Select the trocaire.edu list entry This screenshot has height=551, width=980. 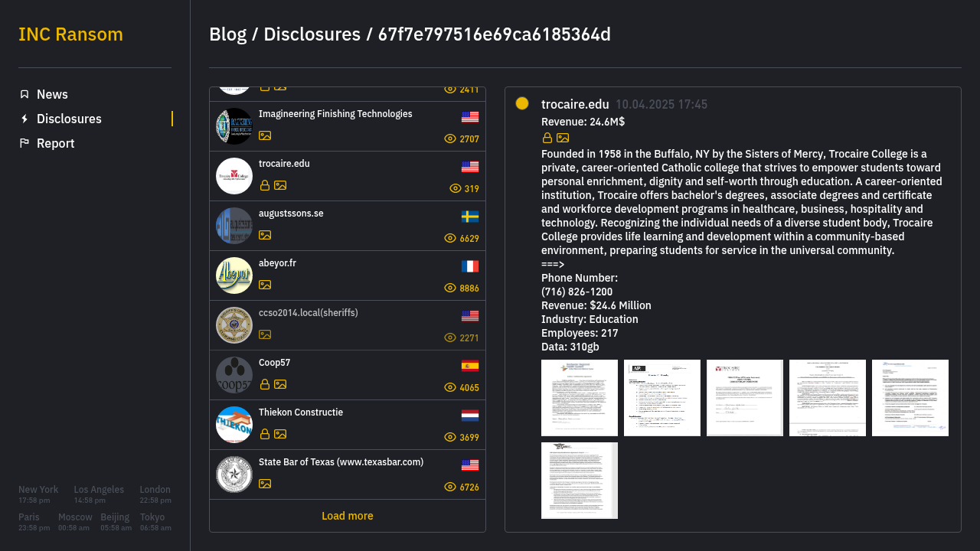tap(348, 176)
